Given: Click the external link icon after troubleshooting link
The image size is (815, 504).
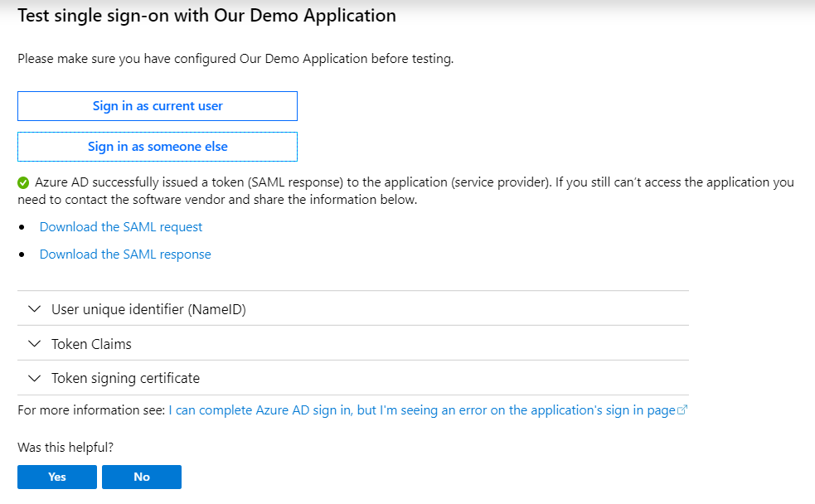Looking at the screenshot, I should pyautogui.click(x=683, y=410).
